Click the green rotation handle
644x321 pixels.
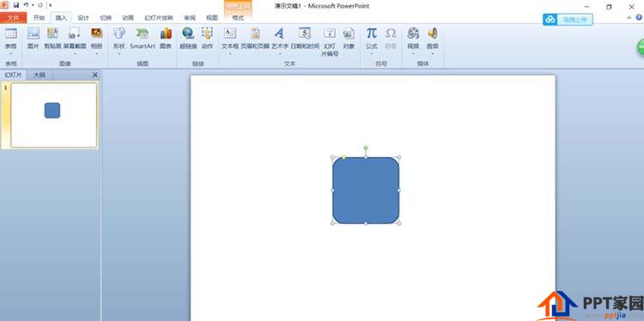pyautogui.click(x=366, y=148)
